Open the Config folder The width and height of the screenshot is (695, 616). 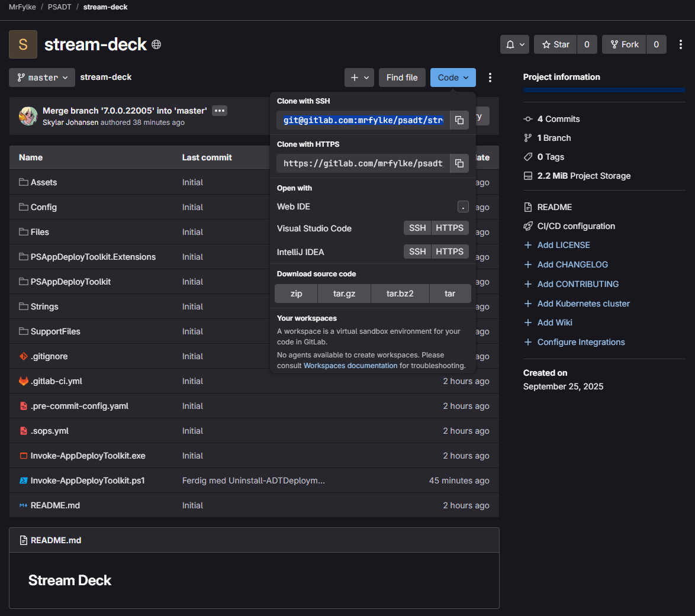(x=43, y=207)
